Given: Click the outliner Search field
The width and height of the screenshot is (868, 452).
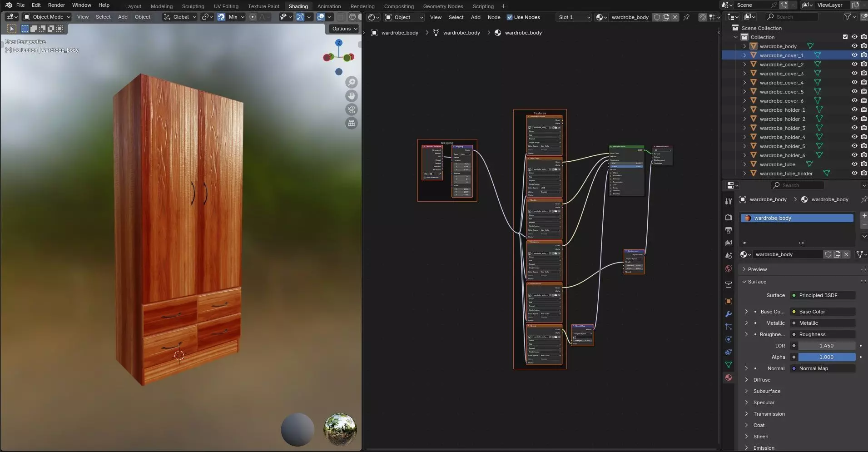Looking at the screenshot, I should click(x=792, y=17).
